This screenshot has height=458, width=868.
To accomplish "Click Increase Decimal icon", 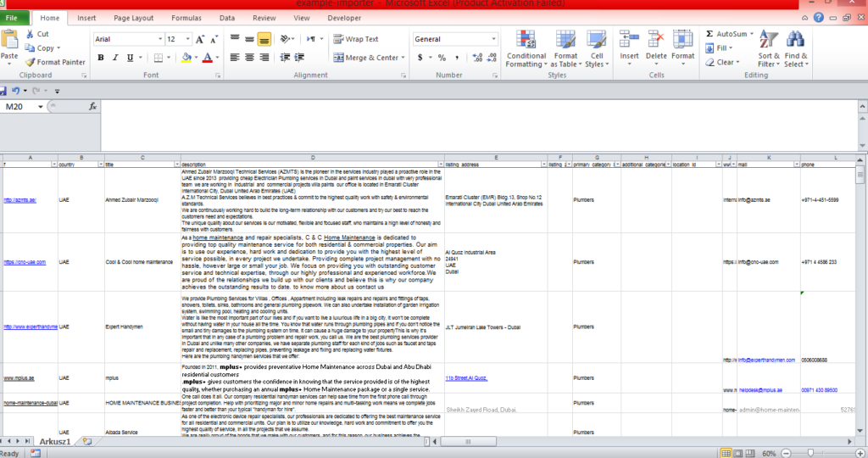I will click(x=477, y=57).
